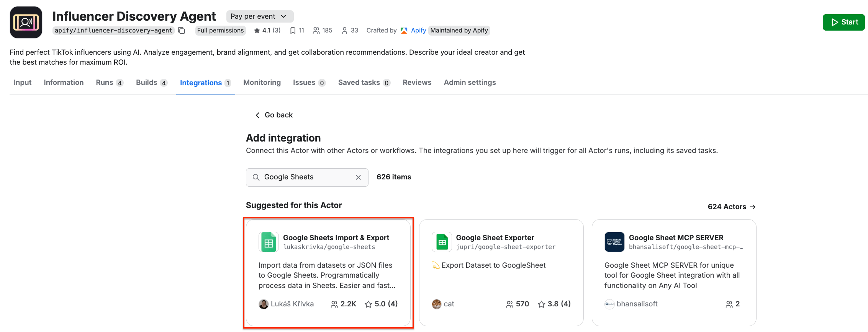Open the Pay per event dropdown
Viewport: 868px width, 332px height.
pyautogui.click(x=260, y=16)
